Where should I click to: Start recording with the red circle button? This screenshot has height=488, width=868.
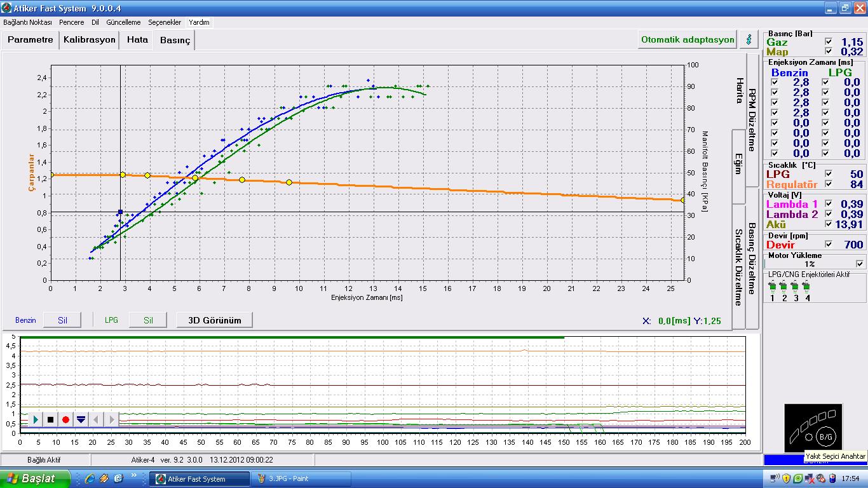pos(65,420)
